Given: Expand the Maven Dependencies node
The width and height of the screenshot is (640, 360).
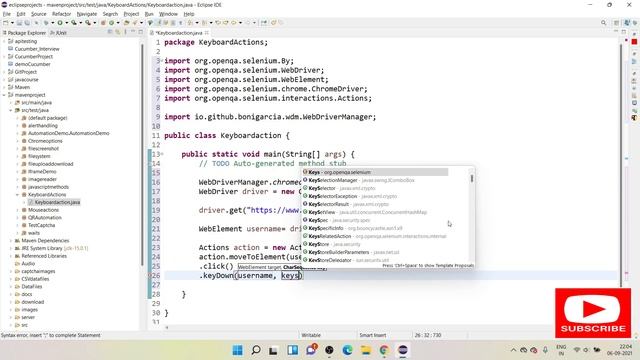Looking at the screenshot, I should [11, 241].
